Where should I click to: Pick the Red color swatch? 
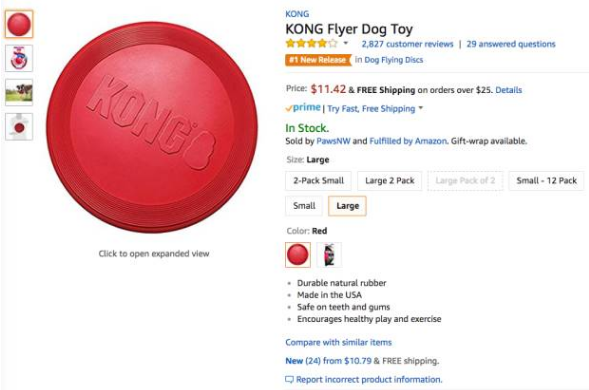[298, 255]
